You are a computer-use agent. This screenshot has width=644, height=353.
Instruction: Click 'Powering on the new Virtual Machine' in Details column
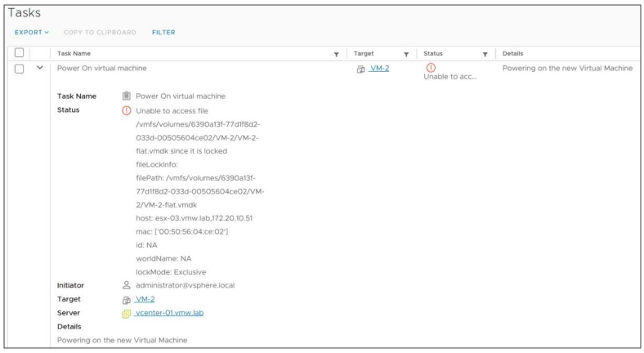click(568, 68)
